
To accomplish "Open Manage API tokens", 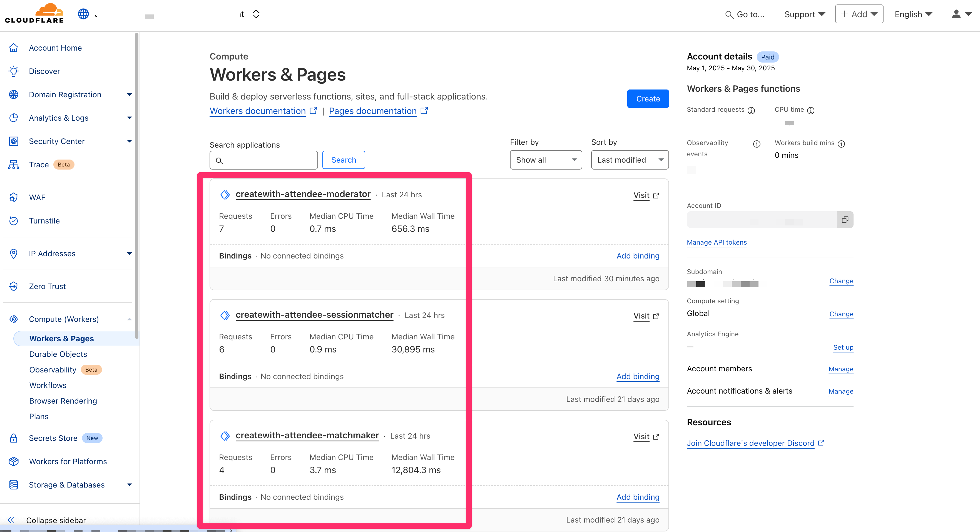I will pyautogui.click(x=717, y=242).
